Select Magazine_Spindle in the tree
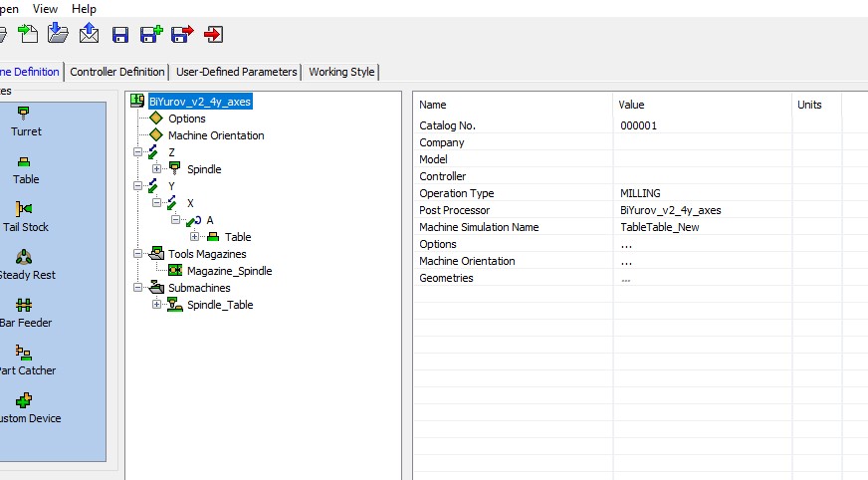This screenshot has height=480, width=868. pyautogui.click(x=229, y=271)
